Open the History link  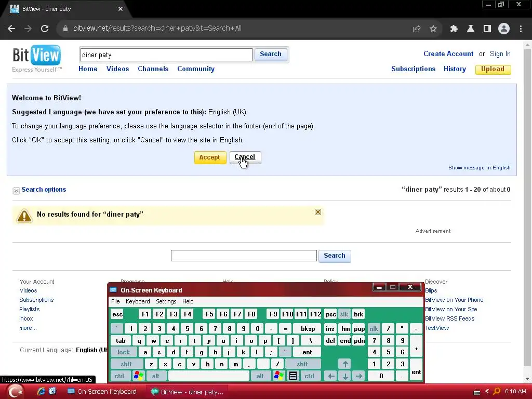[455, 69]
